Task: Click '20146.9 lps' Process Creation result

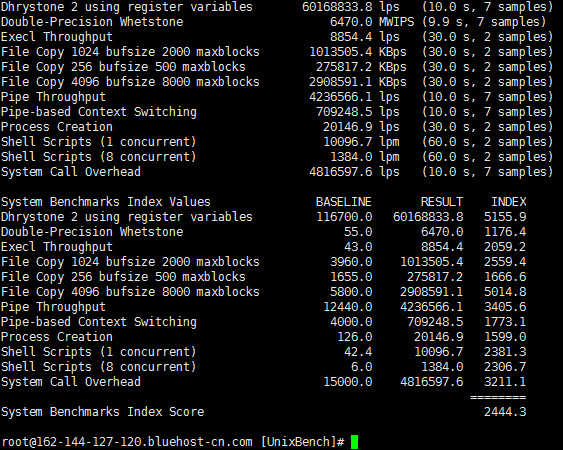Action: click(361, 127)
